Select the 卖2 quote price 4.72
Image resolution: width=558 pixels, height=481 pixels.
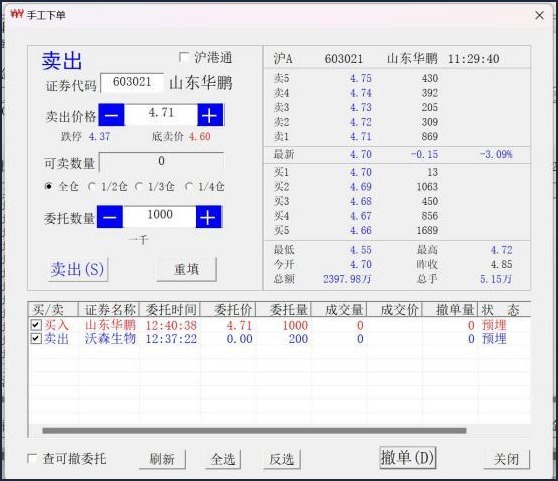[361, 122]
